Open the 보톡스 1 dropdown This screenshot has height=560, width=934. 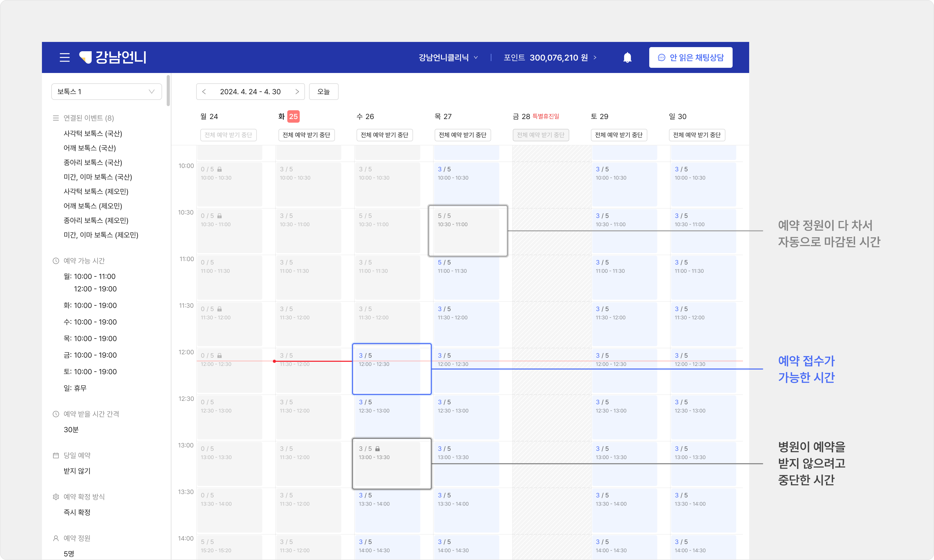pos(106,92)
